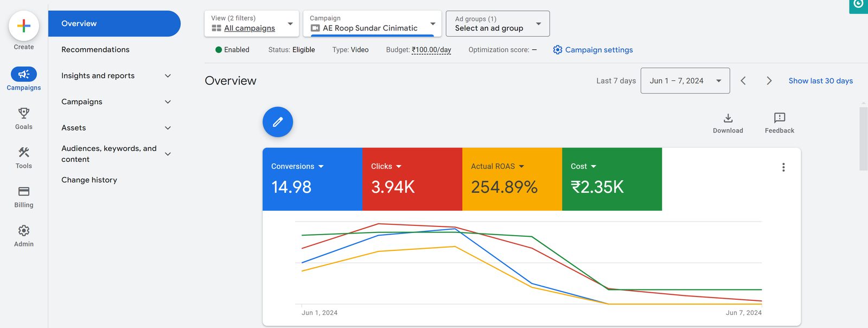Viewport: 868px width, 328px height.
Task: Click the Enabled status indicator
Action: tap(232, 49)
